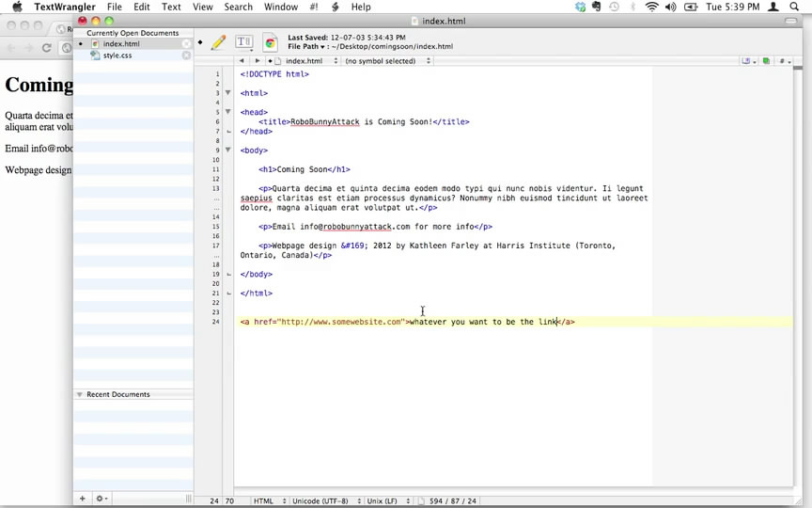
Task: Select style.css in Currently Open Documents
Action: coord(133,56)
